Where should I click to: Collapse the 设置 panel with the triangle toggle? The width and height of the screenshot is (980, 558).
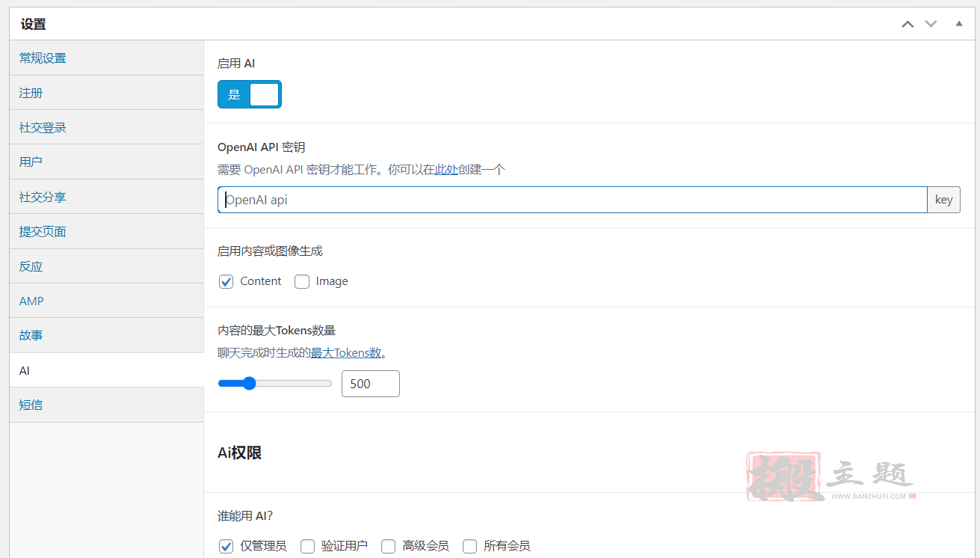[x=959, y=24]
